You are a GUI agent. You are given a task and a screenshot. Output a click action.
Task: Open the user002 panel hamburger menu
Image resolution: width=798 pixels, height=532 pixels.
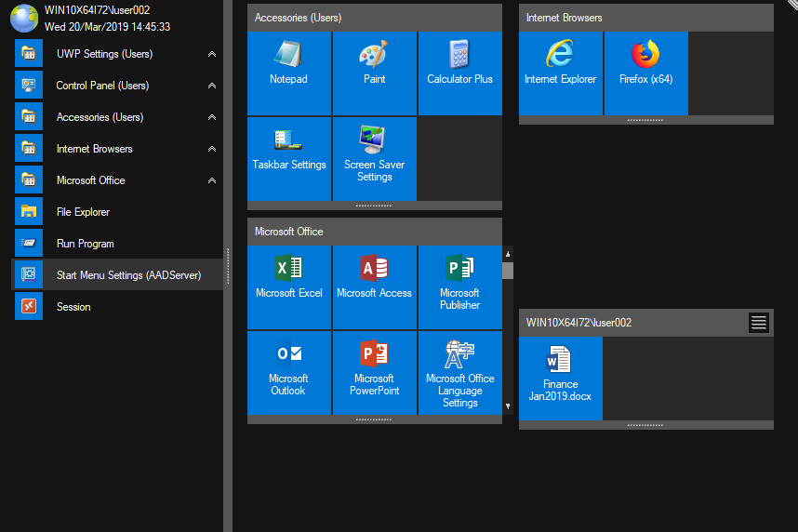(759, 323)
